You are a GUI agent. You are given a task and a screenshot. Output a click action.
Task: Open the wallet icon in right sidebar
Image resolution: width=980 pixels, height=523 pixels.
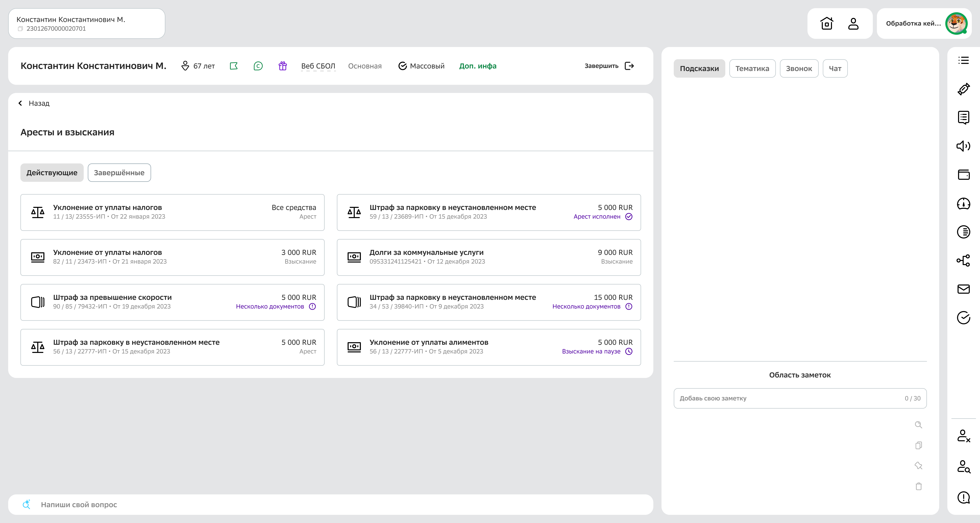click(x=963, y=175)
